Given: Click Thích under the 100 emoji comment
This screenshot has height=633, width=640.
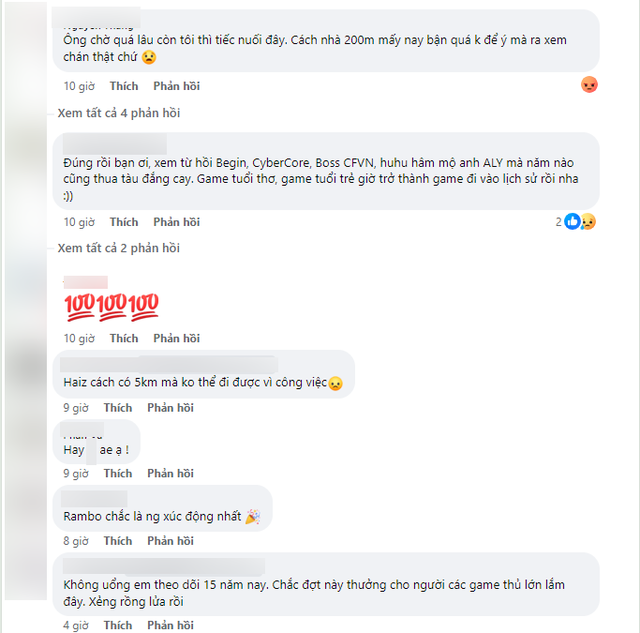Looking at the screenshot, I should coord(124,338).
